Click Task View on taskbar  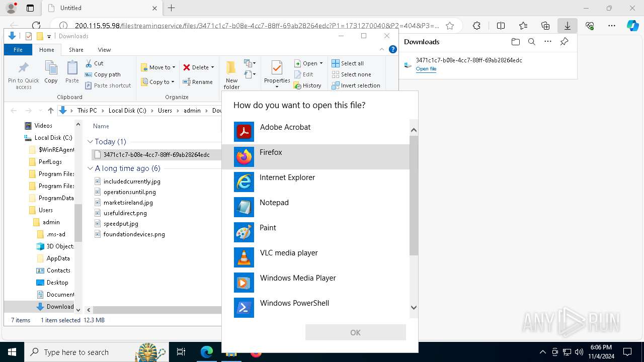click(x=181, y=352)
